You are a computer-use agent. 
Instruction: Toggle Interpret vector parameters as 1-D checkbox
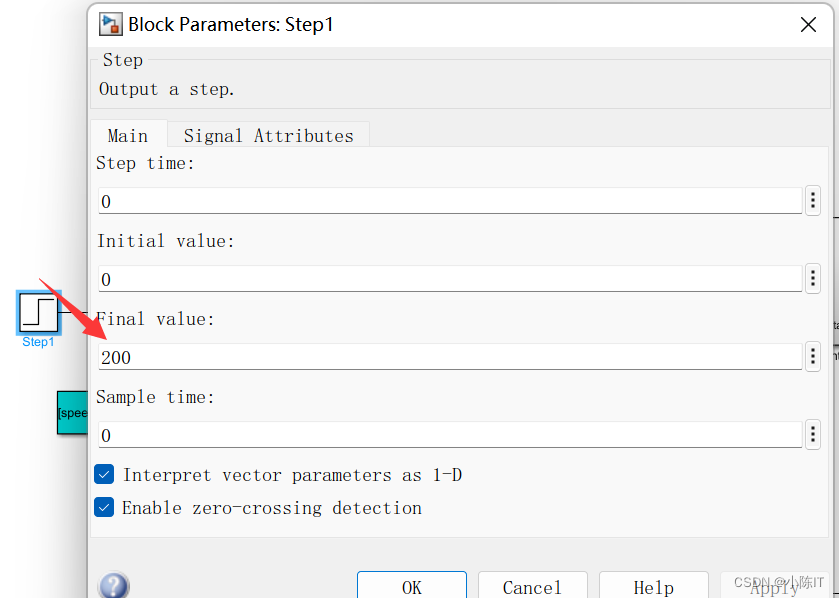[104, 474]
